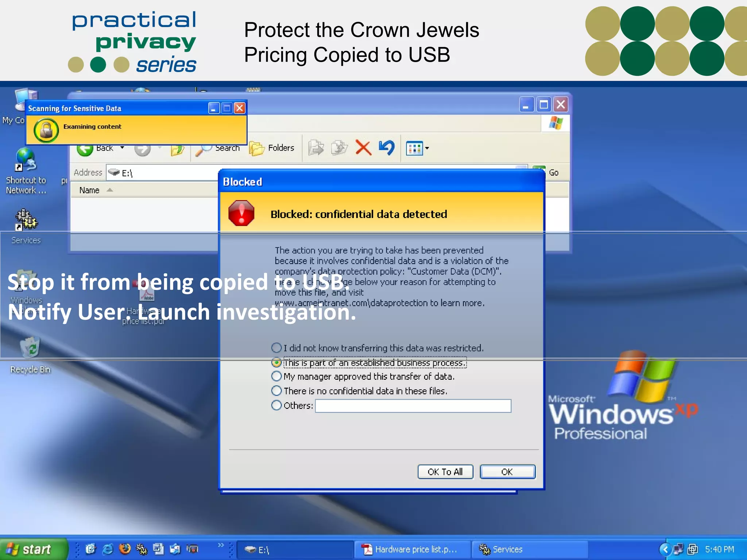Click the network tray icon
The width and height of the screenshot is (747, 560).
(678, 549)
